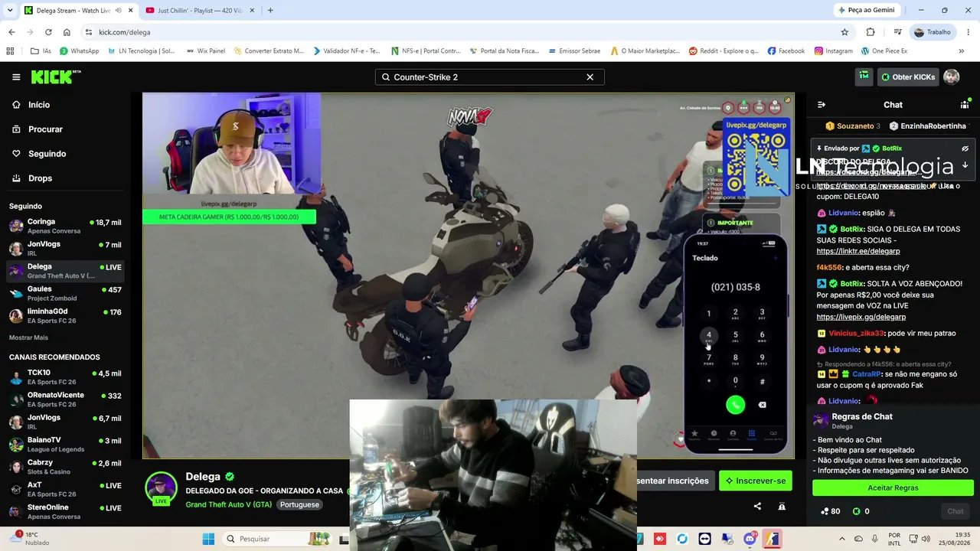
Task: Open the linktr.ee/delegarp link in chat
Action: (858, 251)
